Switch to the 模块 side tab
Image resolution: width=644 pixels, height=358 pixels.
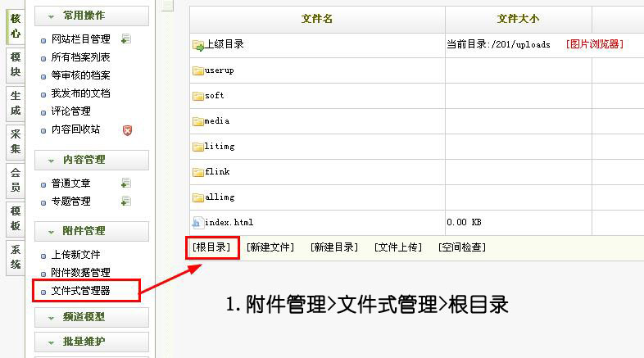coord(16,64)
